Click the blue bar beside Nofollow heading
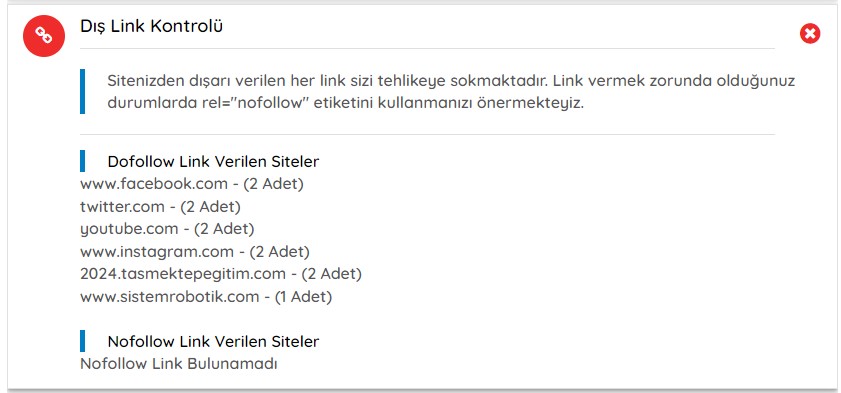The image size is (841, 393). point(82,341)
